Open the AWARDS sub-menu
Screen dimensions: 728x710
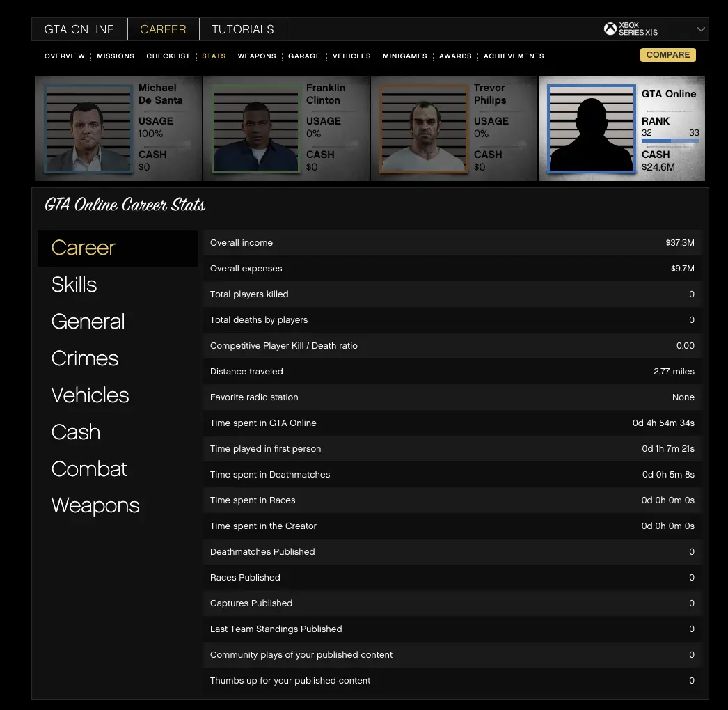coord(455,56)
